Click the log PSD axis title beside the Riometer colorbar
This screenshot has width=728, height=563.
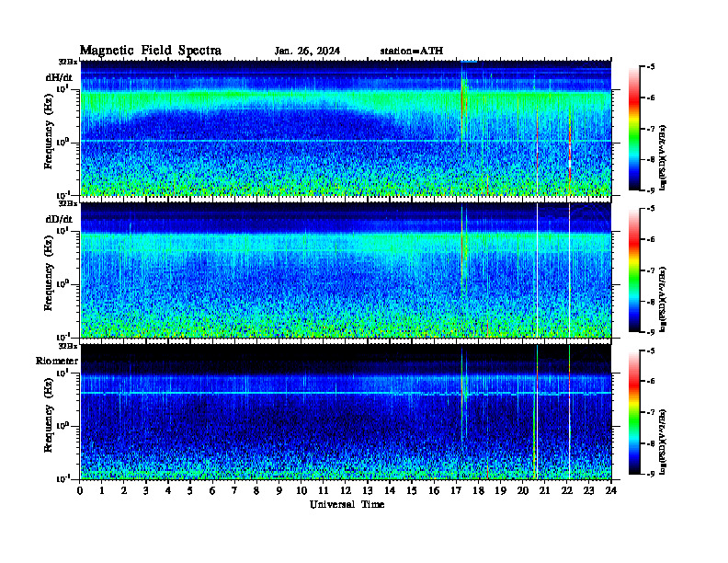click(663, 441)
